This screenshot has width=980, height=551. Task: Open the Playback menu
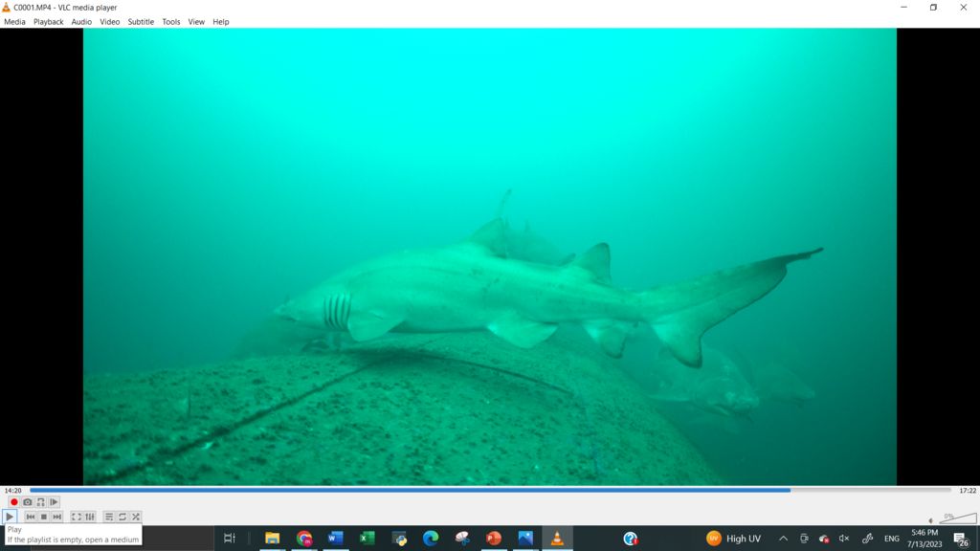tap(48, 22)
